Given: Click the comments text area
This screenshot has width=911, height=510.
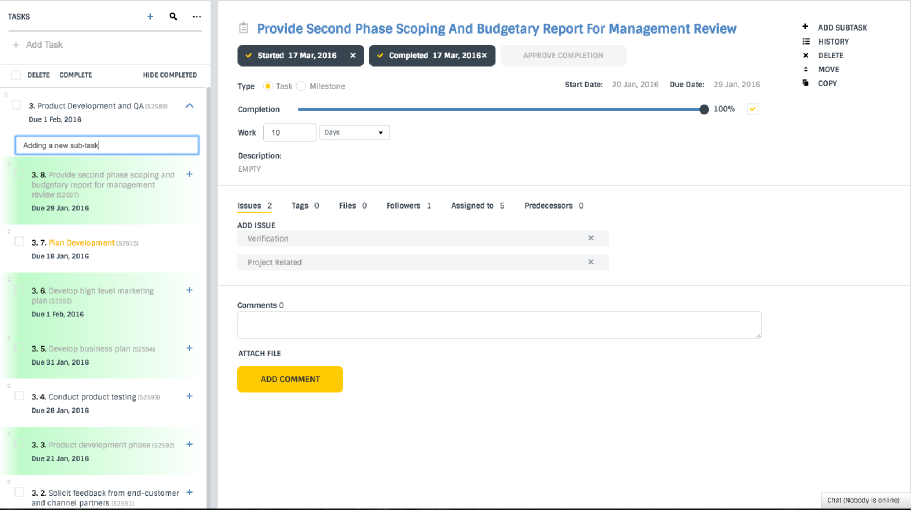Looking at the screenshot, I should pos(499,325).
